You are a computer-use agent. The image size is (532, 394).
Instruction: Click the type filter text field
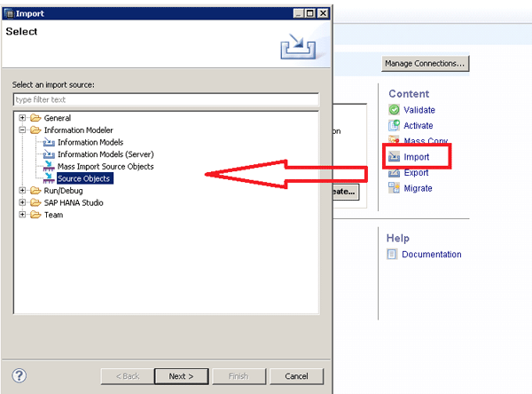point(166,99)
